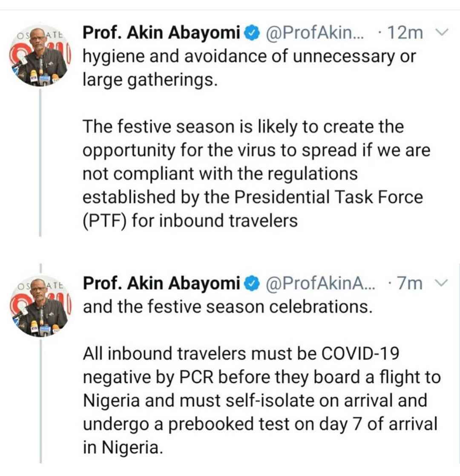Click the thread line below the second avatar

(x=40, y=401)
